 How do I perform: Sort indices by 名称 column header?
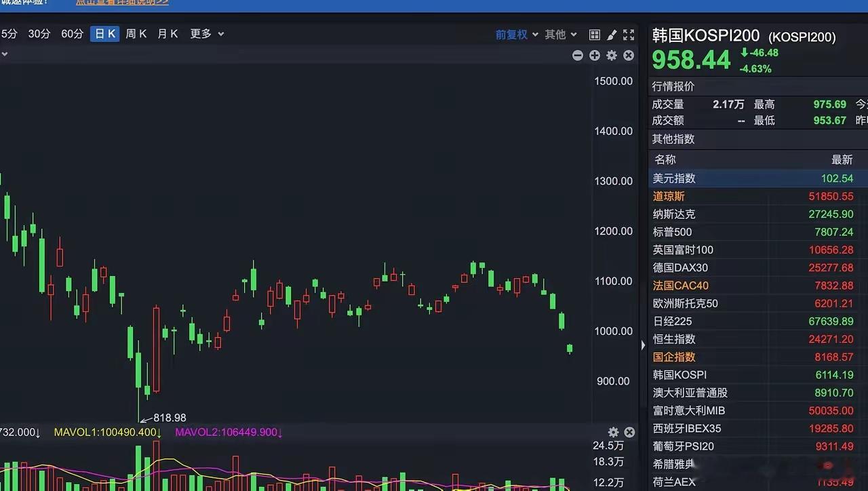point(665,159)
